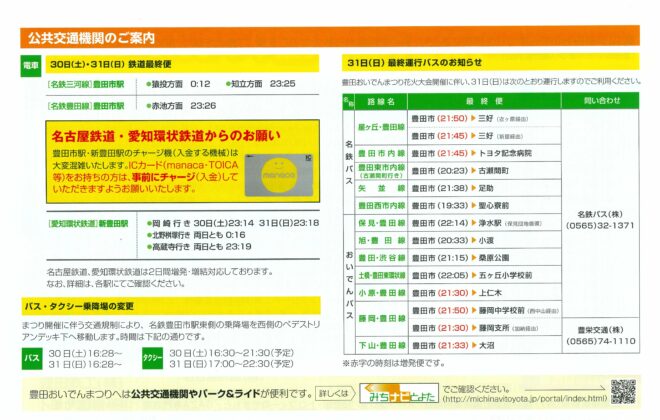Click the 路線名 table header

381,101
